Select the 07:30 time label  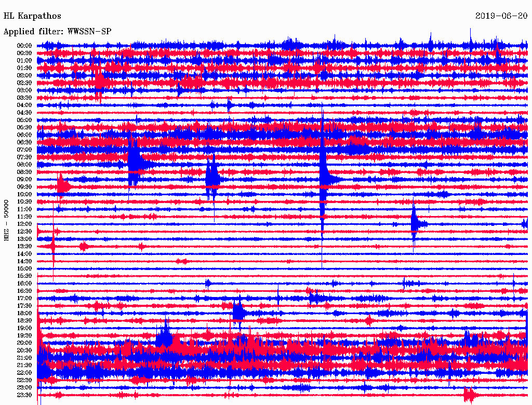[x=24, y=157]
